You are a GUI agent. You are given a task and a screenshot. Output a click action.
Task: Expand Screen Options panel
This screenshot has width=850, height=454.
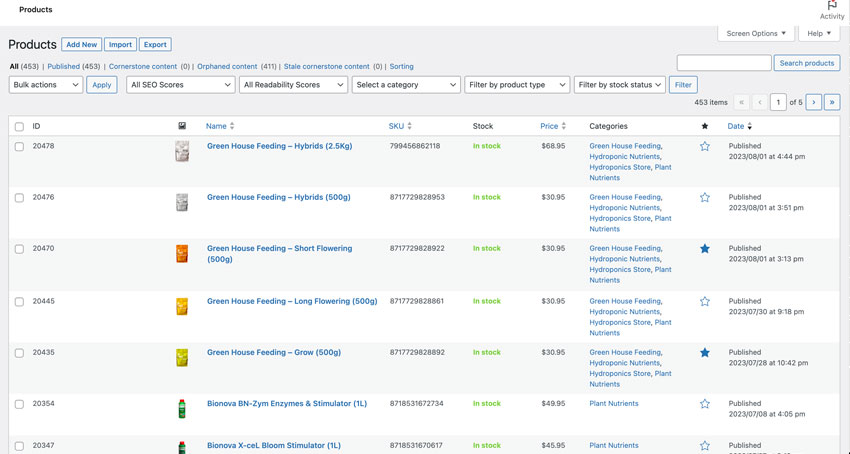[756, 34]
